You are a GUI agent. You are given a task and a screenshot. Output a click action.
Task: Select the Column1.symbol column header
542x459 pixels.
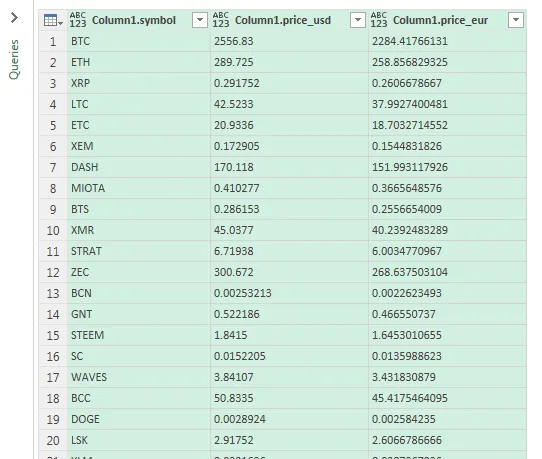(139, 20)
